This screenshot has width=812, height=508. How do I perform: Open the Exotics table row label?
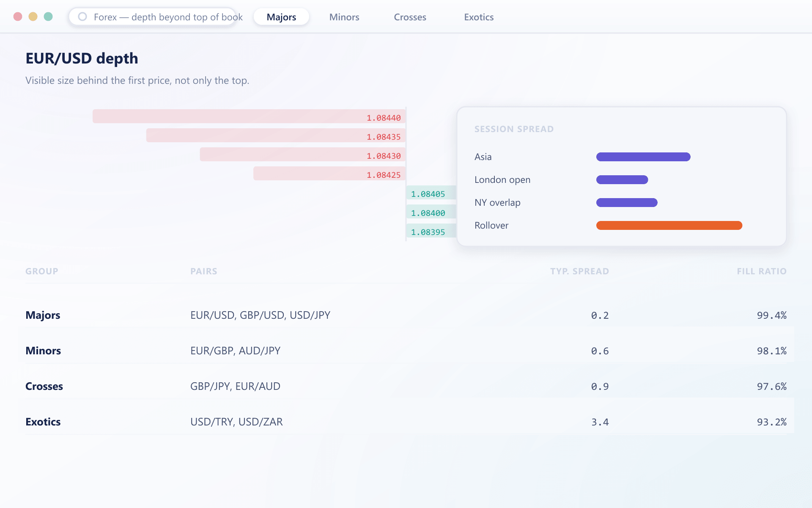pyautogui.click(x=43, y=422)
